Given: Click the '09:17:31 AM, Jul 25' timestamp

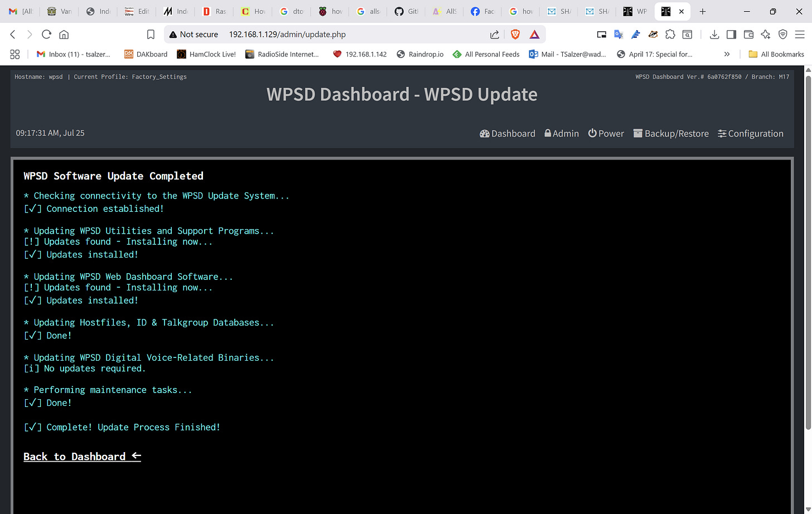Looking at the screenshot, I should click(x=50, y=133).
